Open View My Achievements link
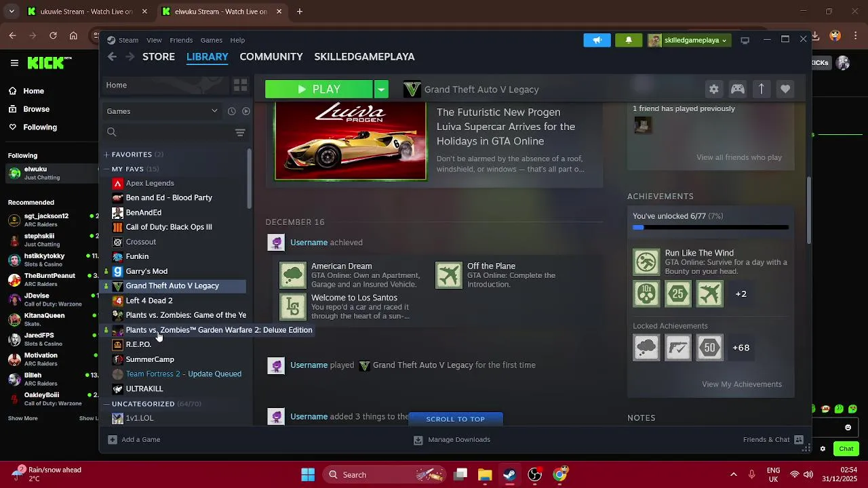The height and width of the screenshot is (488, 868). pos(742,384)
